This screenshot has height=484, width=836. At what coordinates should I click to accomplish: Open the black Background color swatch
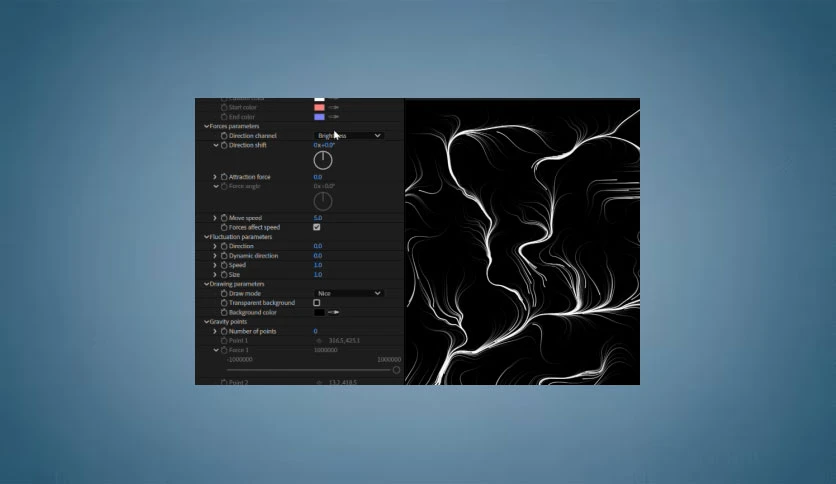[319, 312]
